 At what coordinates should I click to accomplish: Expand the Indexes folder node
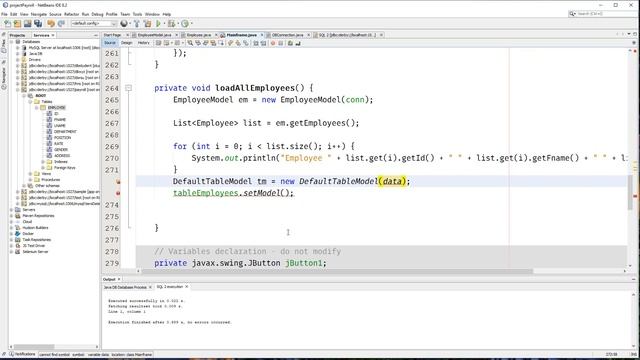pos(43,162)
